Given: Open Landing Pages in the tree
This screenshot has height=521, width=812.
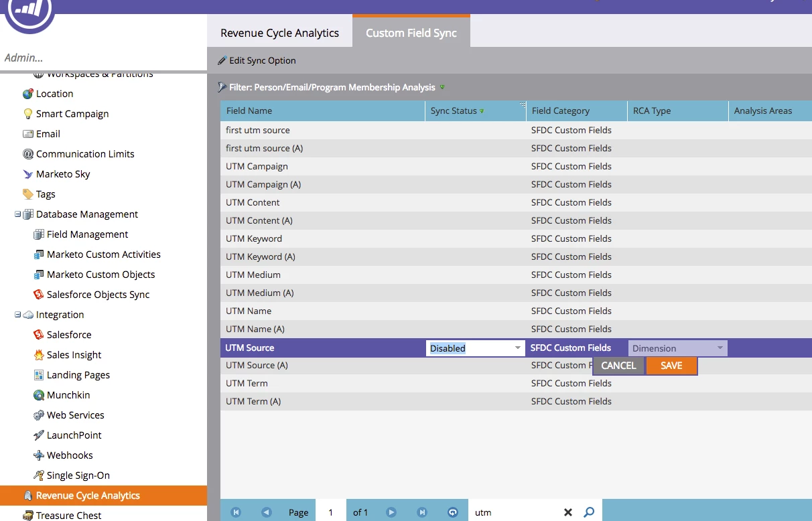Looking at the screenshot, I should point(78,375).
